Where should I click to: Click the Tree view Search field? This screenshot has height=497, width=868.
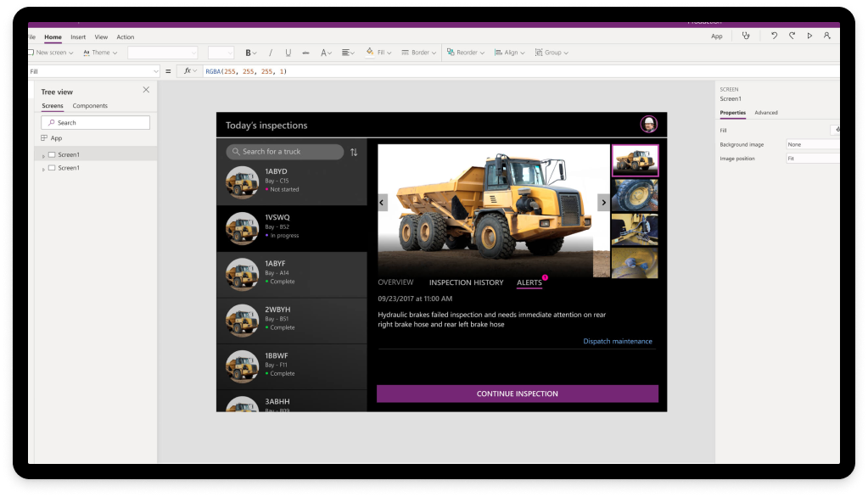coord(95,122)
